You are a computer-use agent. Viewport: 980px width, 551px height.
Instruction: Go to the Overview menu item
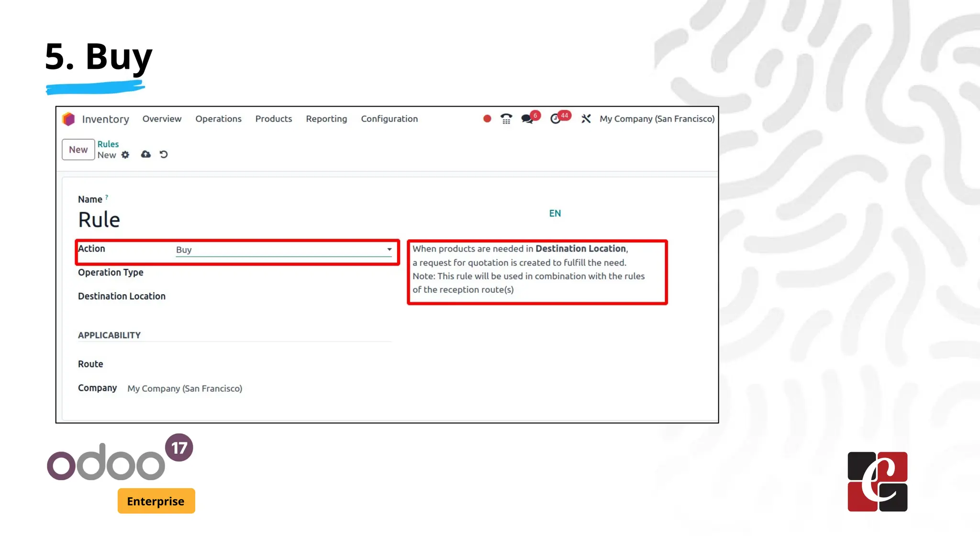(162, 119)
